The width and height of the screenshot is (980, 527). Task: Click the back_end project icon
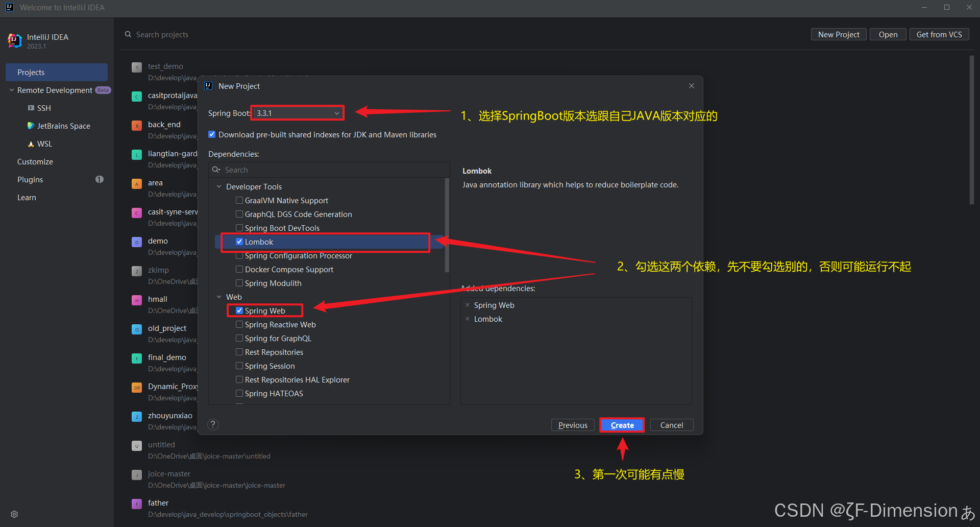[x=137, y=126]
